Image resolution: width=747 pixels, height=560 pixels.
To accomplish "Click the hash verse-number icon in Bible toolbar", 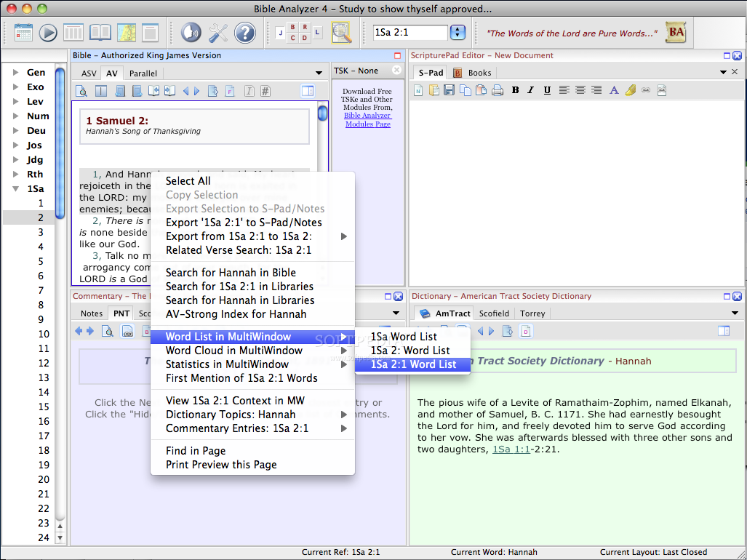I will pyautogui.click(x=265, y=90).
